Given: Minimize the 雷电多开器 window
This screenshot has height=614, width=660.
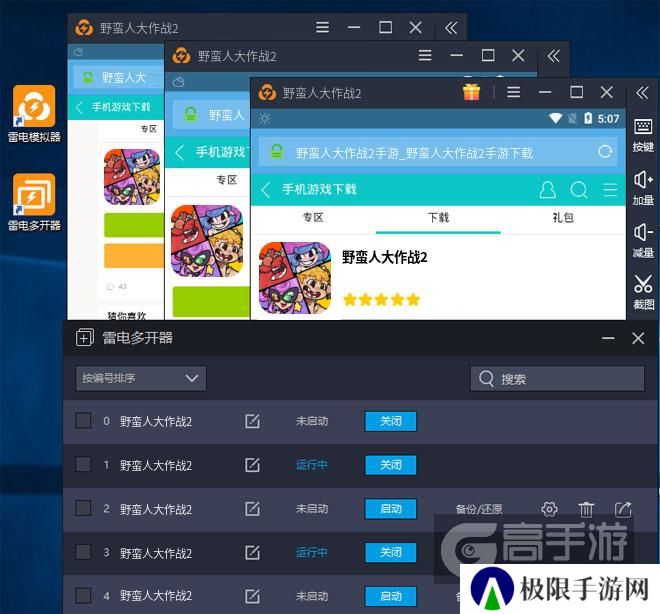Looking at the screenshot, I should tap(608, 338).
